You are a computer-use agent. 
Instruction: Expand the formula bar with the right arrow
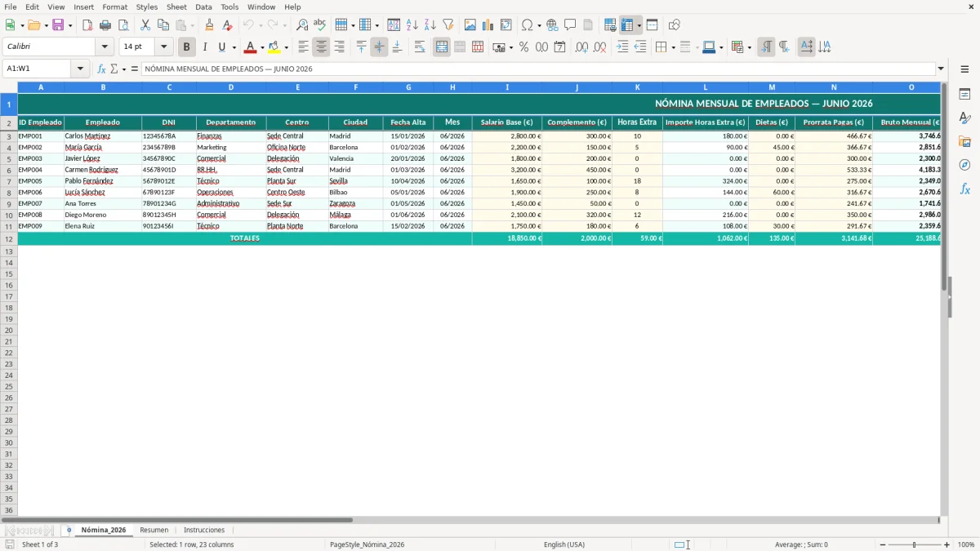click(941, 69)
